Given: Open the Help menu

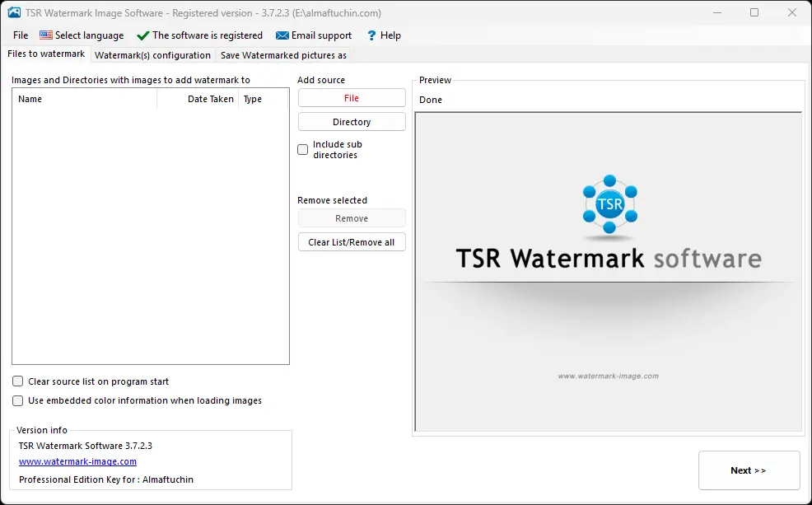Looking at the screenshot, I should pyautogui.click(x=384, y=35).
